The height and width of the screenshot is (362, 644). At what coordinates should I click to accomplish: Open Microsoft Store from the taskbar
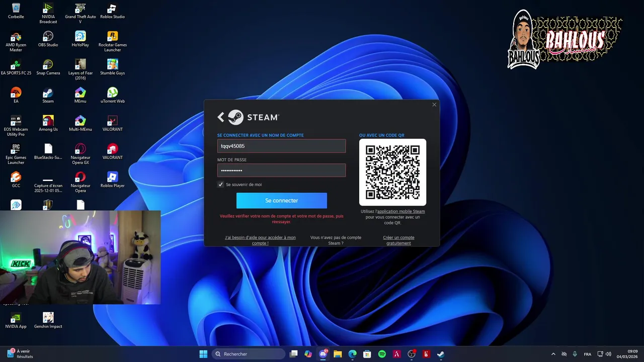point(367,354)
